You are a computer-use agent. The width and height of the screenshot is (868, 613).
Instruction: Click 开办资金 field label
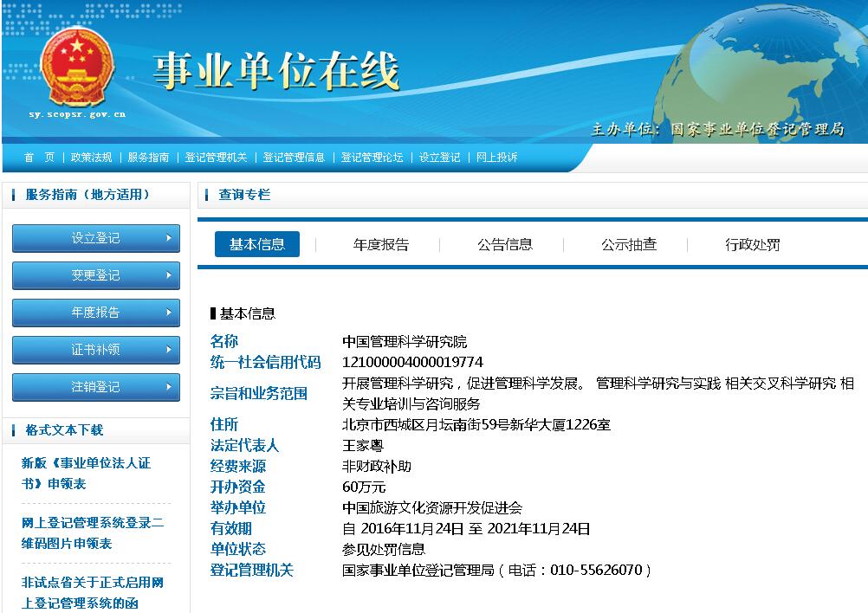click(x=238, y=487)
